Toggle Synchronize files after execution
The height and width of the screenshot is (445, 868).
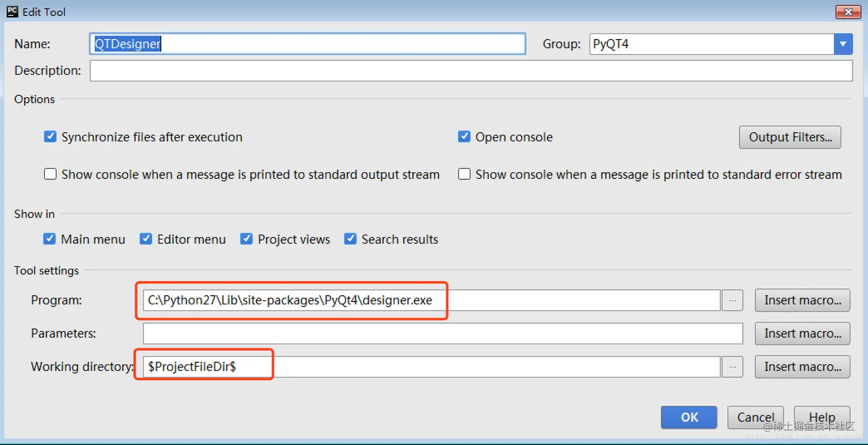pos(51,137)
